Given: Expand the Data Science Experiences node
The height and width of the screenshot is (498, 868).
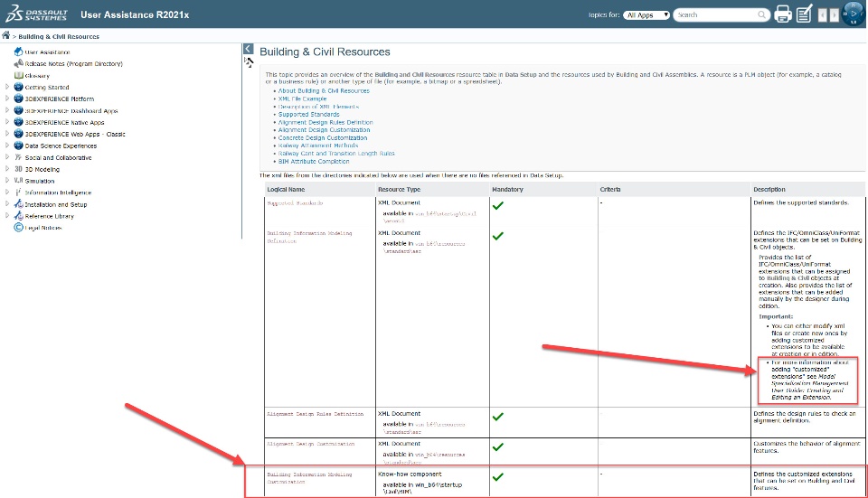Looking at the screenshot, I should click(7, 146).
